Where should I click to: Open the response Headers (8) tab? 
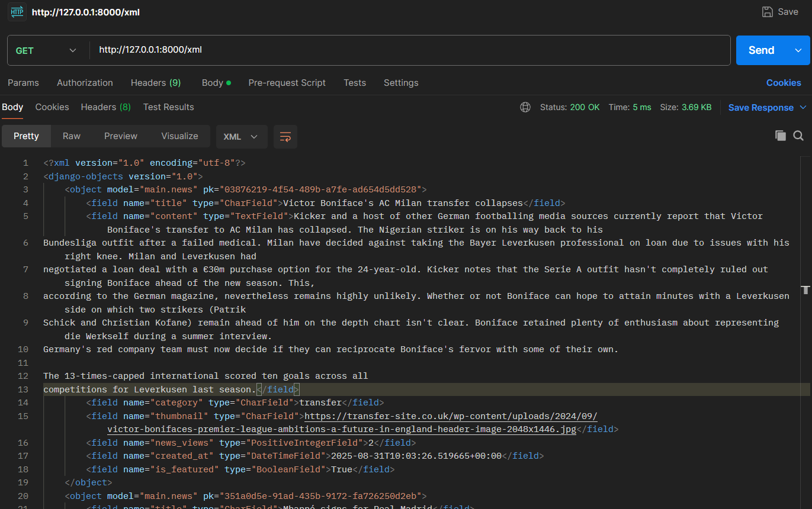click(x=106, y=107)
